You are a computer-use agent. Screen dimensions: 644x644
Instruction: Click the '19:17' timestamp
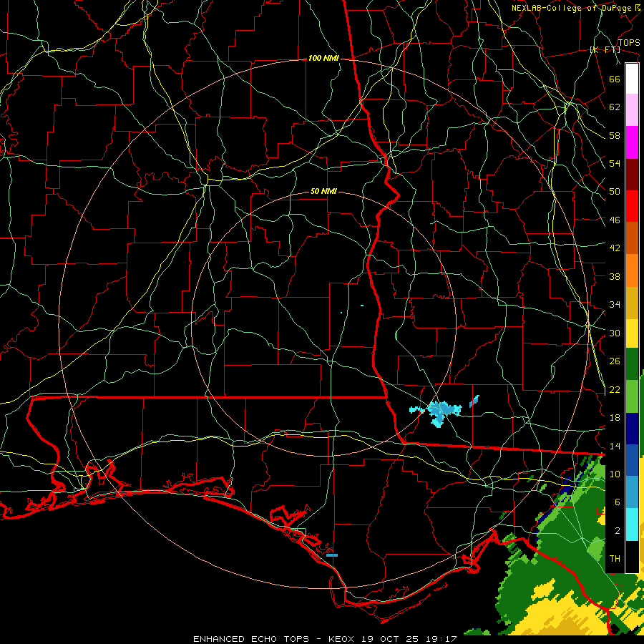441,639
